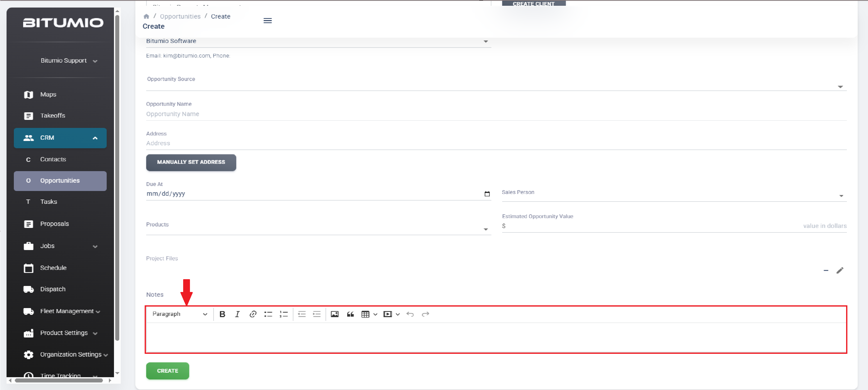The height and width of the screenshot is (390, 868).
Task: Collapse the CRM menu section
Action: click(95, 138)
